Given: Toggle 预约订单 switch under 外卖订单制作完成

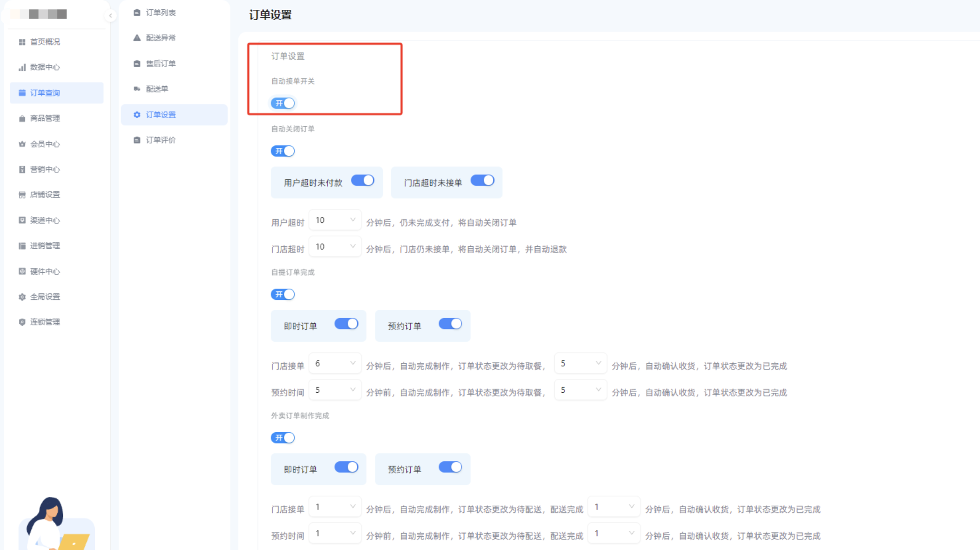Looking at the screenshot, I should pyautogui.click(x=451, y=467).
